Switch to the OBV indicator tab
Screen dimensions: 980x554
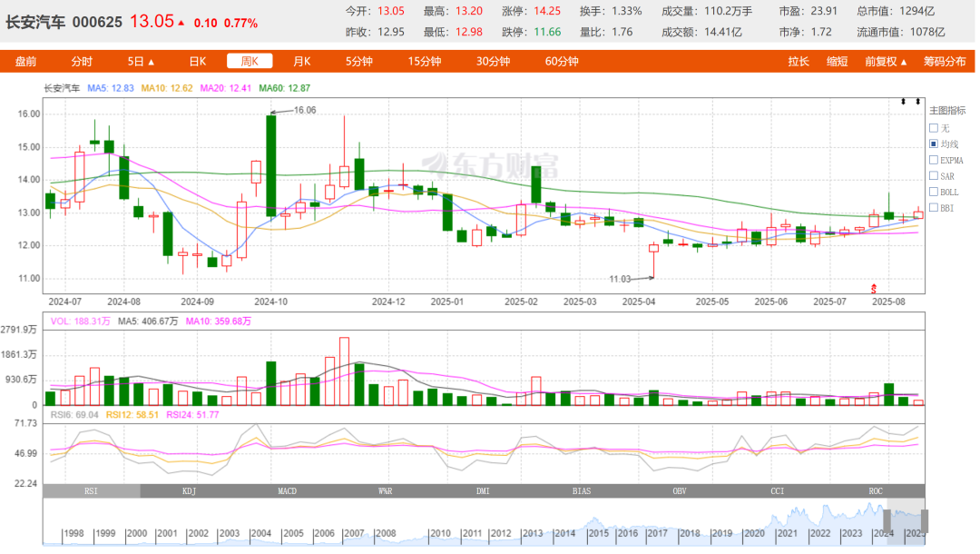point(680,490)
